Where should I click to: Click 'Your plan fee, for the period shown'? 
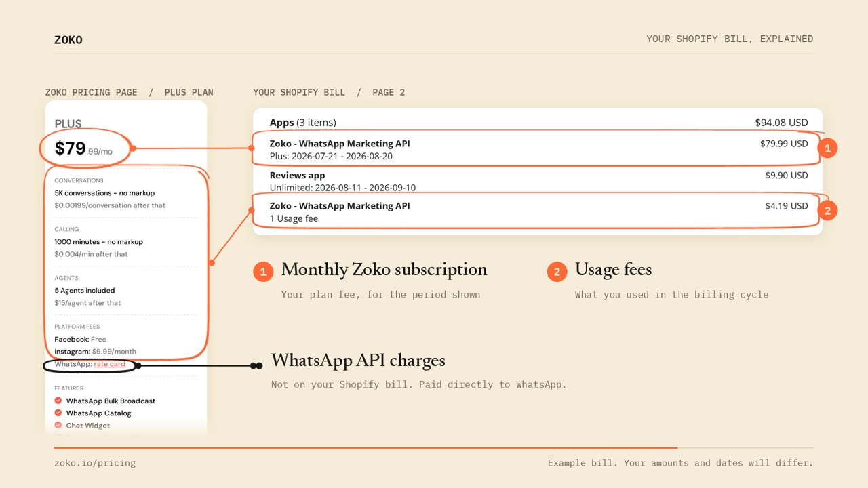coord(380,294)
